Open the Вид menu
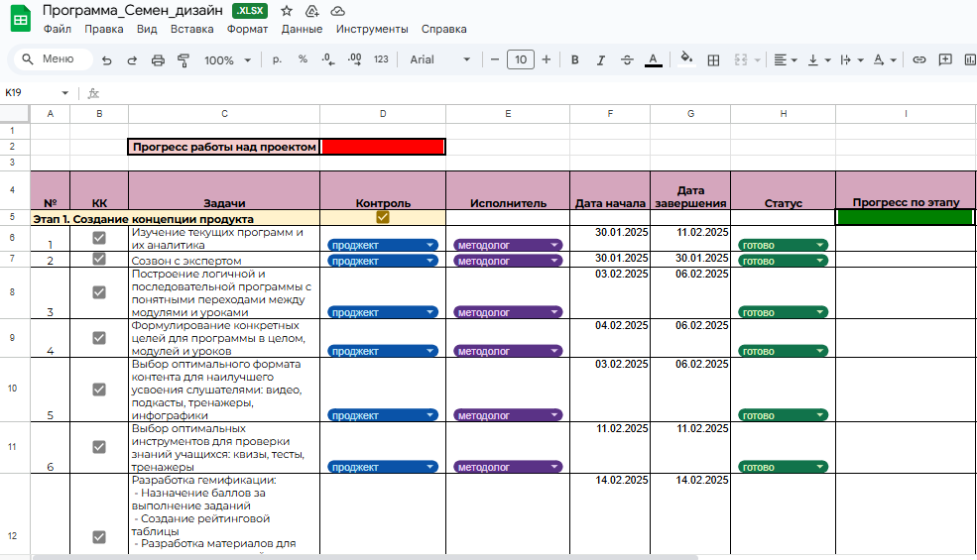The width and height of the screenshot is (977, 560). click(x=147, y=30)
